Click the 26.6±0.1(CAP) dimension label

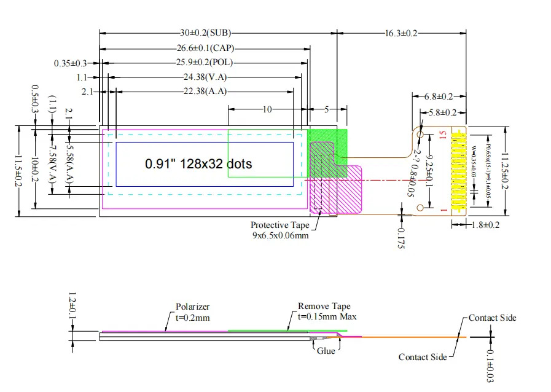tap(205, 48)
